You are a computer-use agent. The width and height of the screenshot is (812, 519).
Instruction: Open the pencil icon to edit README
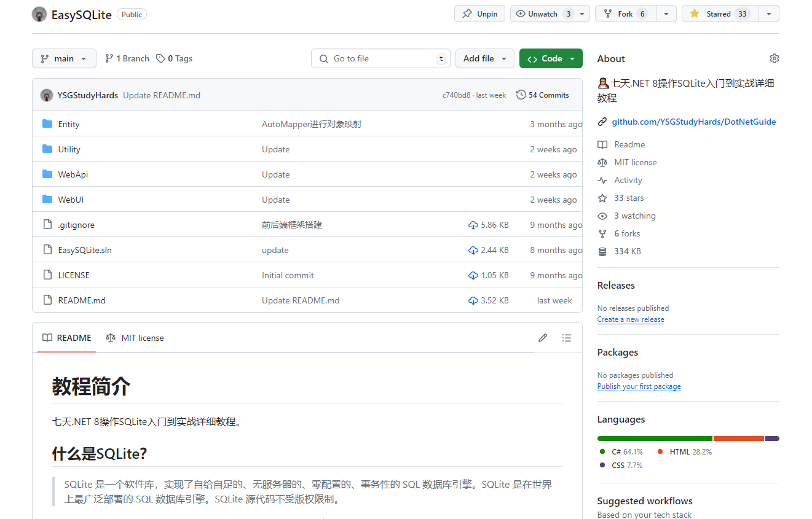[x=542, y=338]
